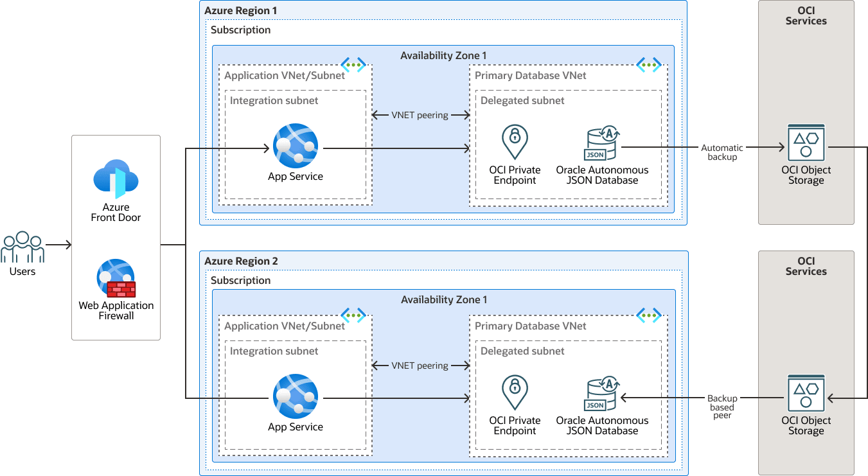This screenshot has width=868, height=476.
Task: Select Autonomous JSON Database icon in Region 2
Action: pos(602,394)
